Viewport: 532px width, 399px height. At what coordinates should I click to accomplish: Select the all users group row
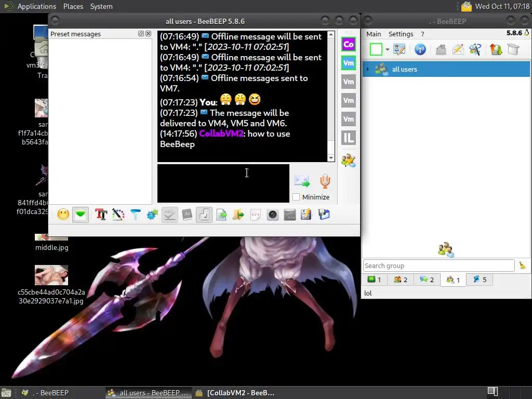coord(446,69)
